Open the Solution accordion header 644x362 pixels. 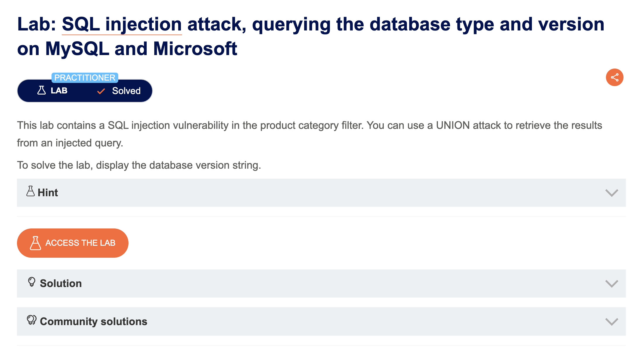(x=321, y=284)
